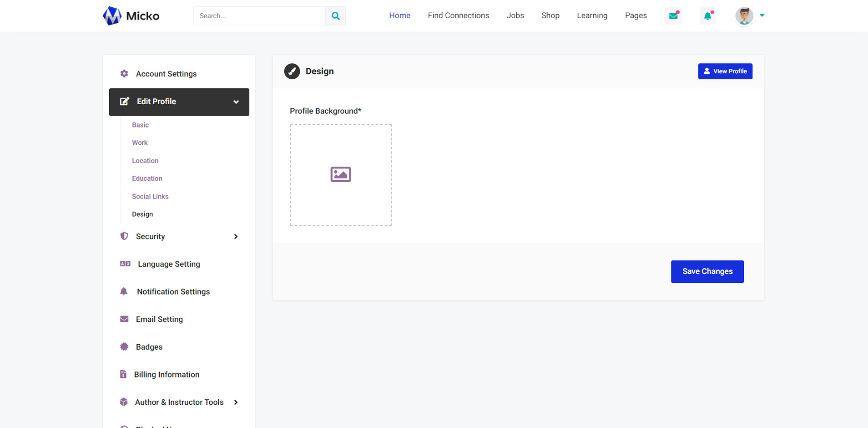The width and height of the screenshot is (868, 428).
Task: Expand Author & Instructor Tools
Action: click(236, 402)
